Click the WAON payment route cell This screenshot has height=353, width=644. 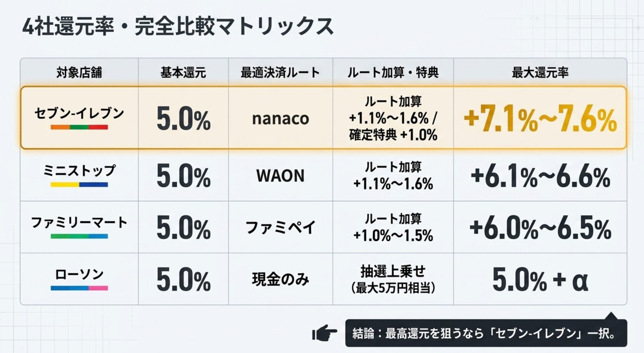(x=280, y=176)
